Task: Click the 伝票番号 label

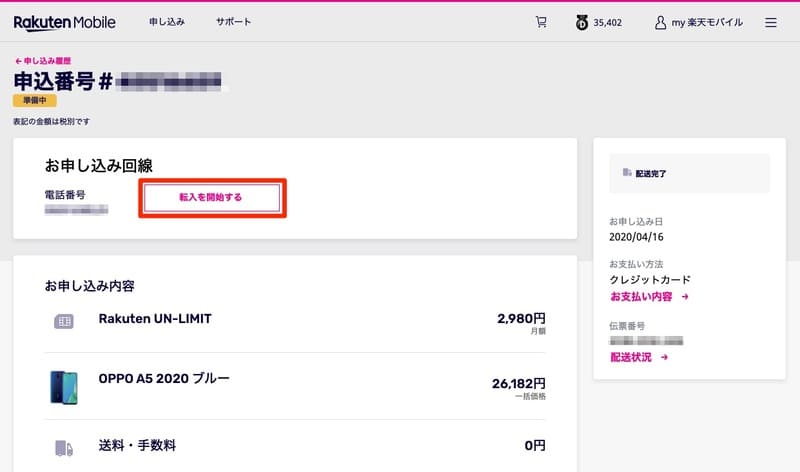Action: (627, 326)
